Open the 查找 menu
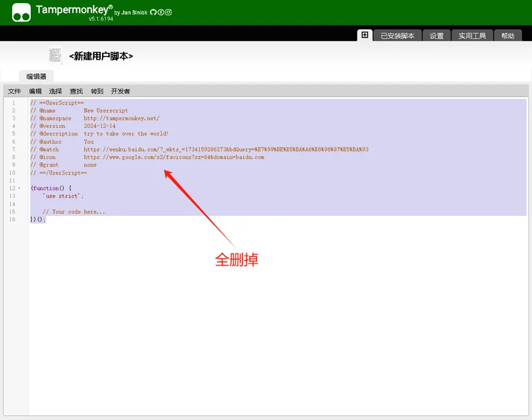This screenshot has width=532, height=420. [x=76, y=91]
